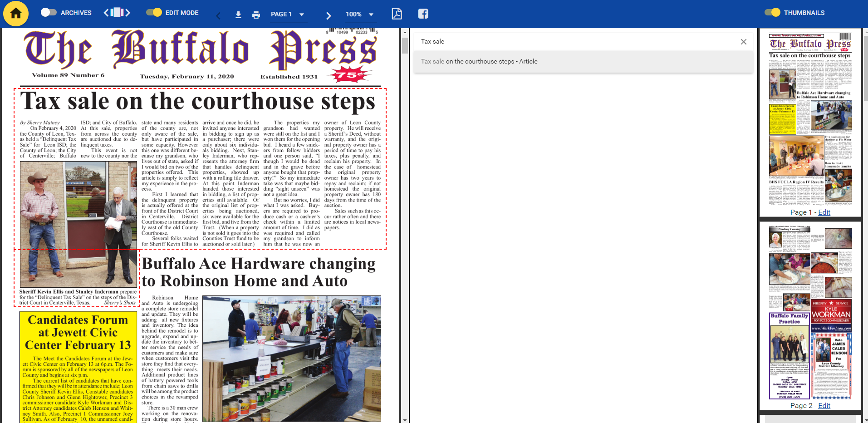This screenshot has height=423, width=868.
Task: Go to the next page arrow
Action: click(x=329, y=16)
